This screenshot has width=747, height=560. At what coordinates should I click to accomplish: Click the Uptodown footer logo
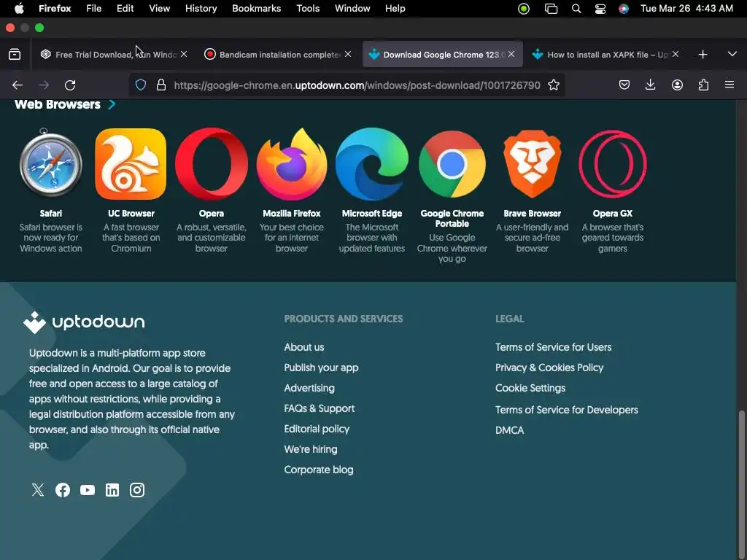click(x=84, y=322)
